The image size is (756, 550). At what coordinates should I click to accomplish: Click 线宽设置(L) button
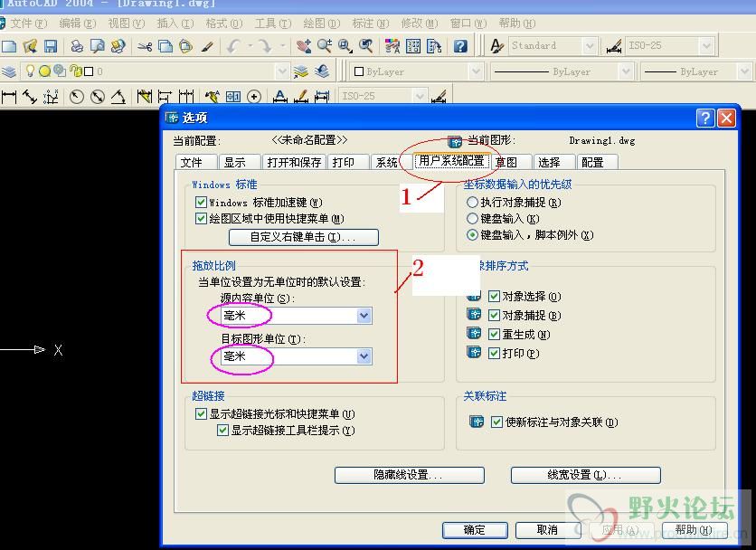click(x=585, y=475)
